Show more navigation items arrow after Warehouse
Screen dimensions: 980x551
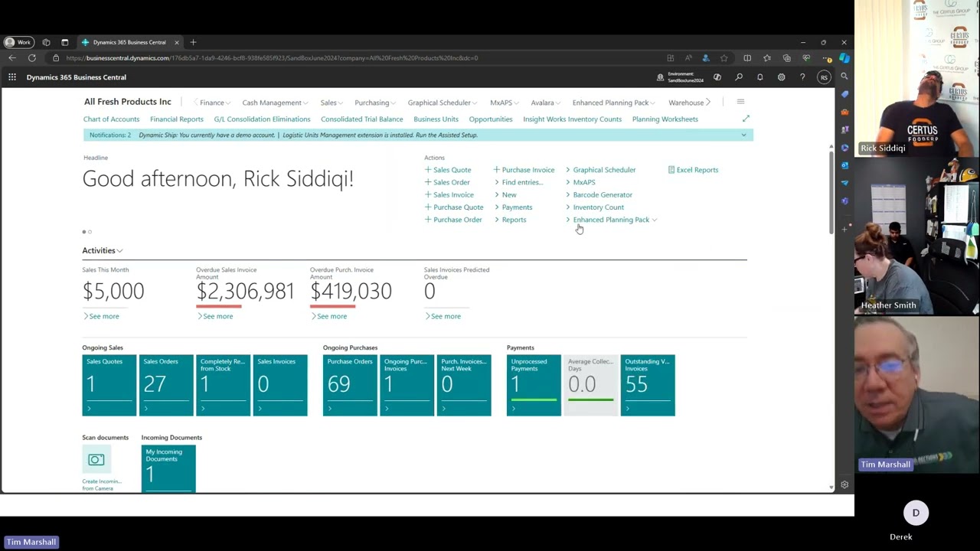pyautogui.click(x=708, y=102)
